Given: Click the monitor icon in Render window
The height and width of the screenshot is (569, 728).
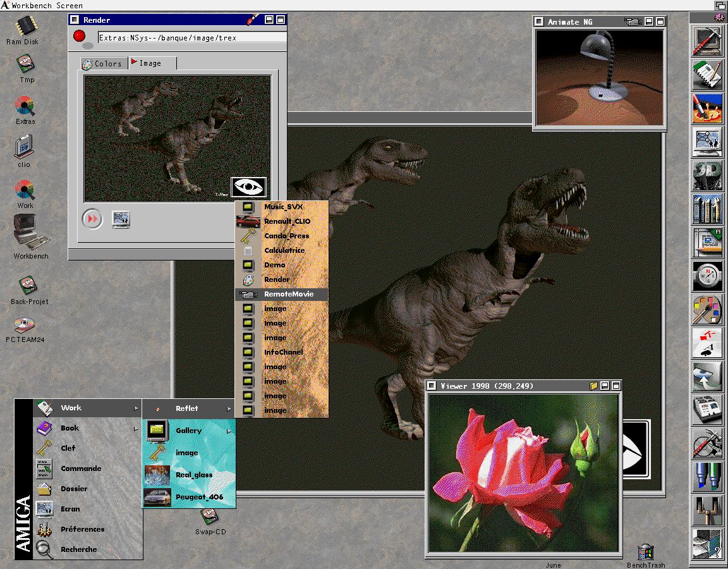Looking at the screenshot, I should (121, 219).
